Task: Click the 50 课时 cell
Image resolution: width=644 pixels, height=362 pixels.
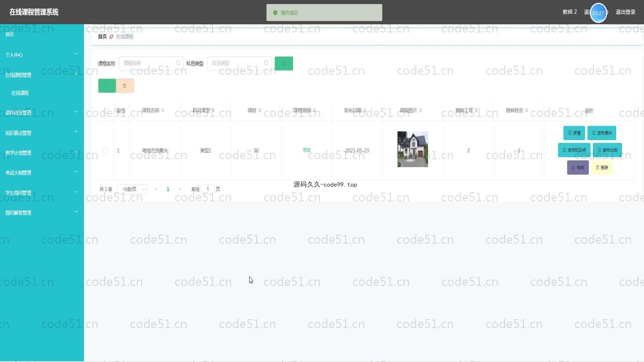Action: pyautogui.click(x=256, y=151)
